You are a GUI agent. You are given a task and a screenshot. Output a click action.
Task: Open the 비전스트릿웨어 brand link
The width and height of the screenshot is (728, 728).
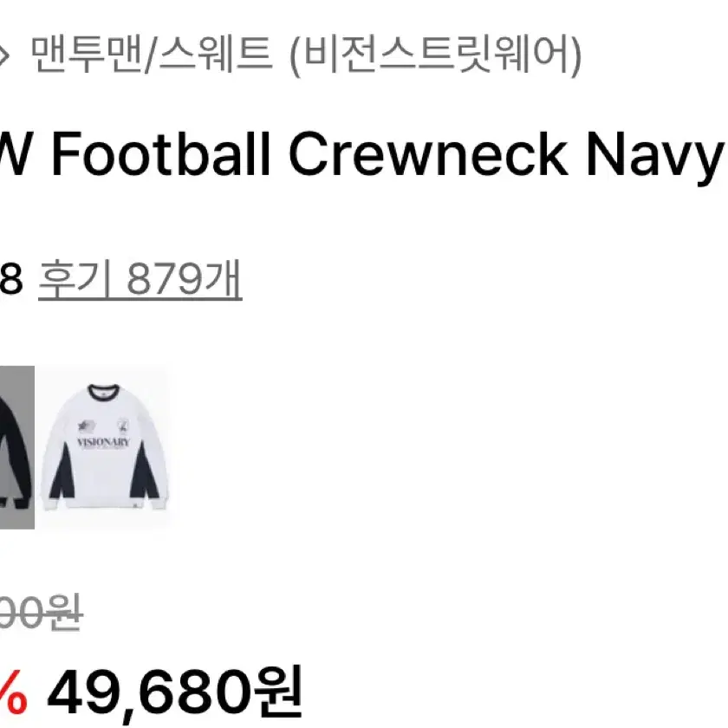tap(435, 55)
